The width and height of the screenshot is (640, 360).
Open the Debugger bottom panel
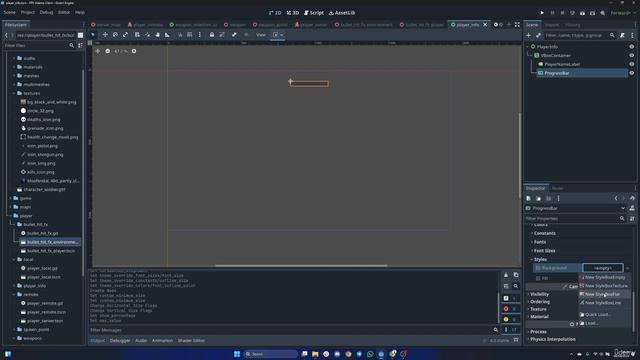tap(120, 340)
